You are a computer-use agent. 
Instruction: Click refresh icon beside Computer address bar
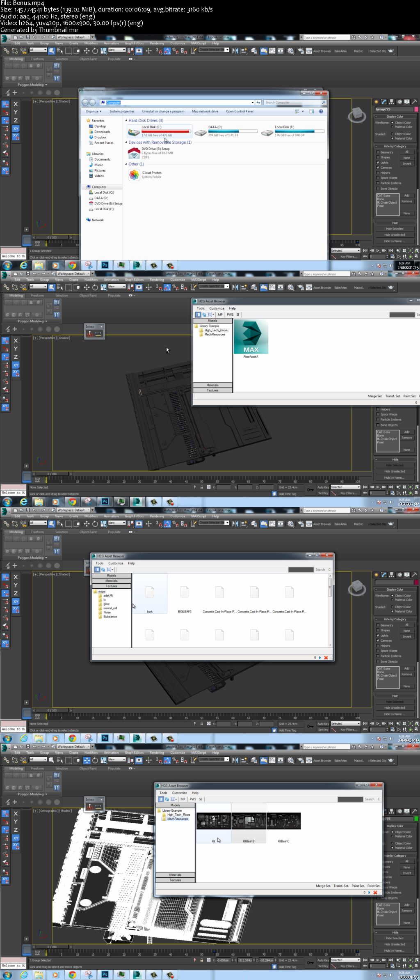pos(258,102)
